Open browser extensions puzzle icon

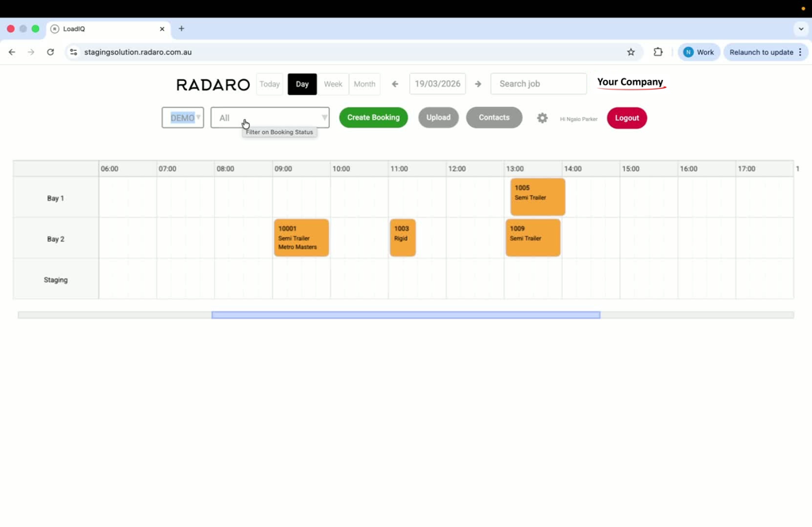pyautogui.click(x=657, y=52)
